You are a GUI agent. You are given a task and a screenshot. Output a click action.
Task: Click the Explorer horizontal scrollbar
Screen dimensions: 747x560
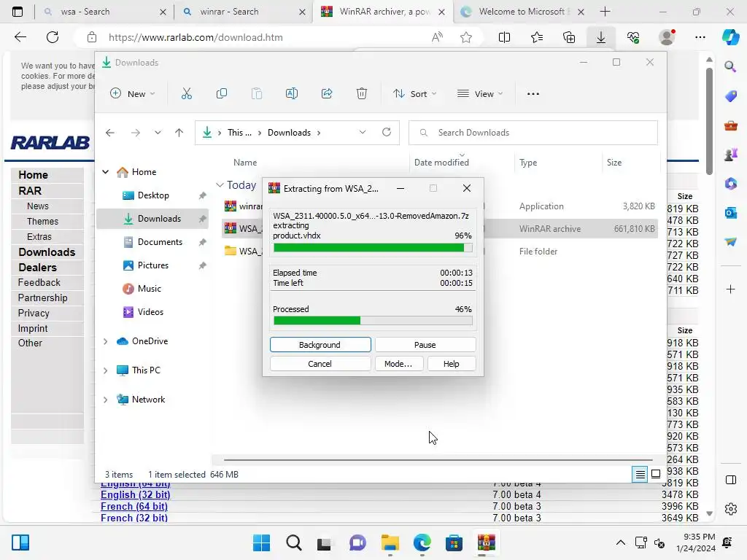[x=438, y=460]
